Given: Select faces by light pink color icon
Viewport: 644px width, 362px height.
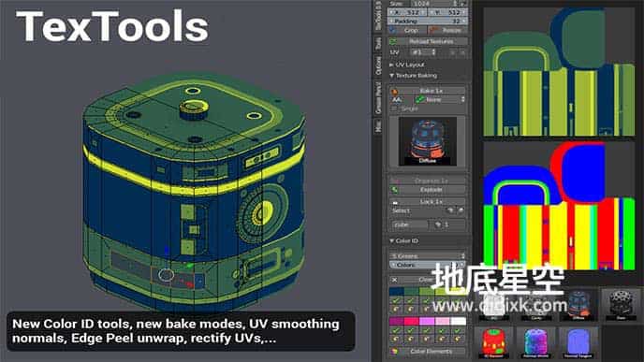Looking at the screenshot, I should pyautogui.click(x=443, y=339).
